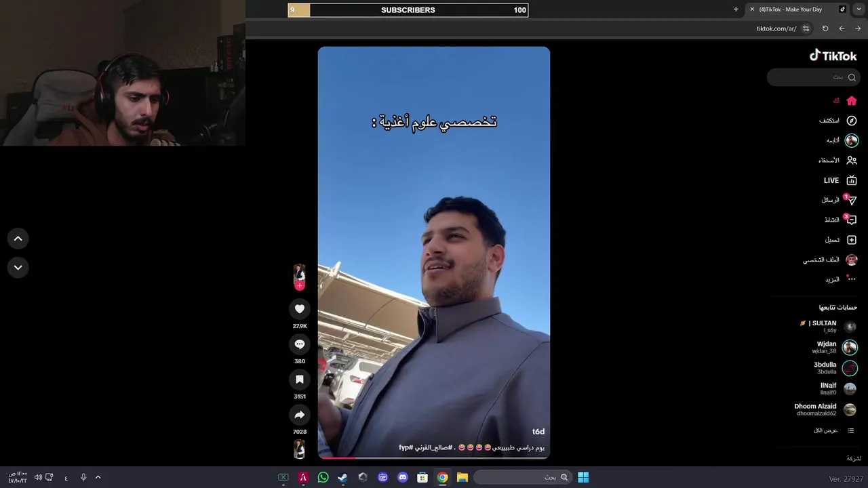Click the TikTok logo

[833, 56]
